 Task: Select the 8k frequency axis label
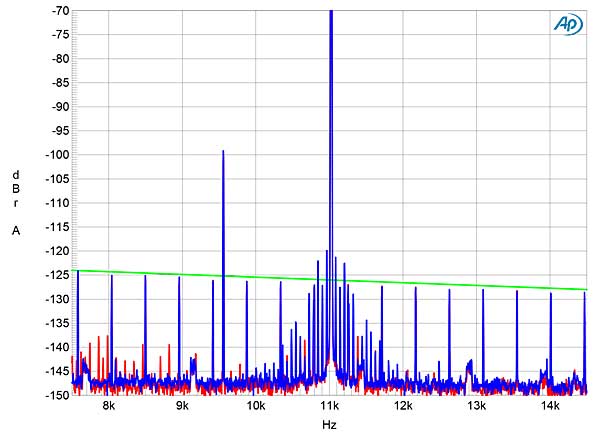(109, 407)
